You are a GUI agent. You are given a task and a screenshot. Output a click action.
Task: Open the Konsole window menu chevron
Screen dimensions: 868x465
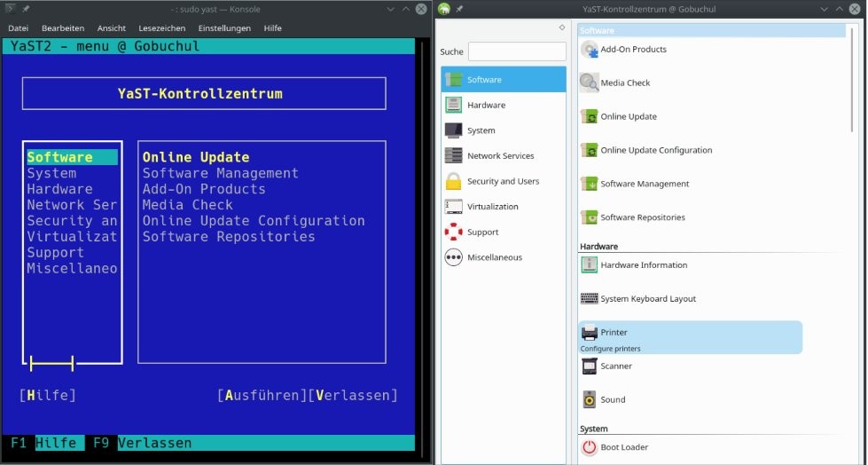[390, 9]
